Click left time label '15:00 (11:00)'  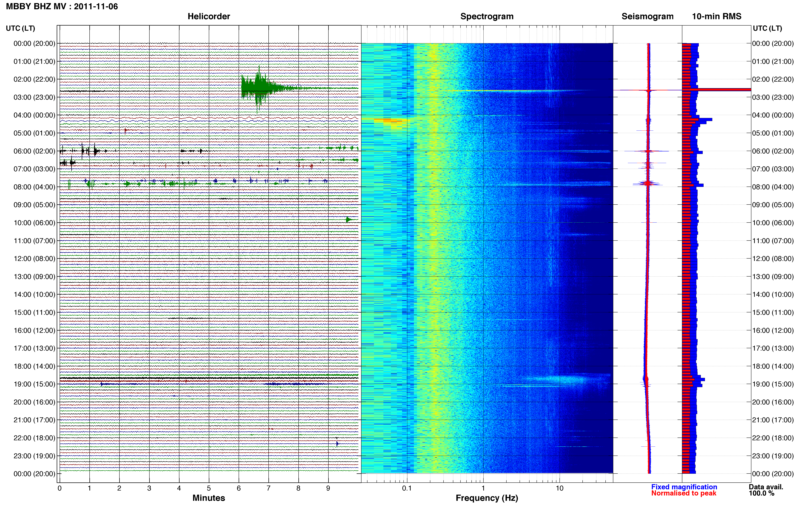(x=34, y=312)
